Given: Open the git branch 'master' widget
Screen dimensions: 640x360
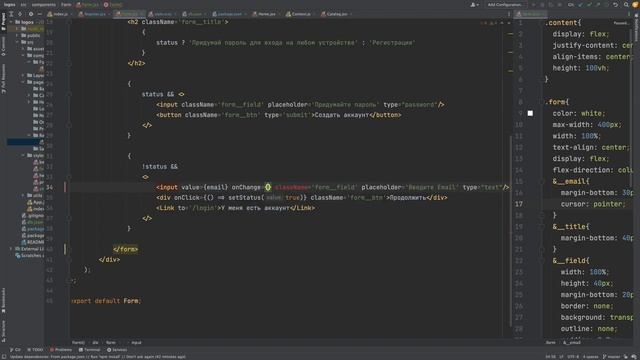Looking at the screenshot, I should pos(611,357).
